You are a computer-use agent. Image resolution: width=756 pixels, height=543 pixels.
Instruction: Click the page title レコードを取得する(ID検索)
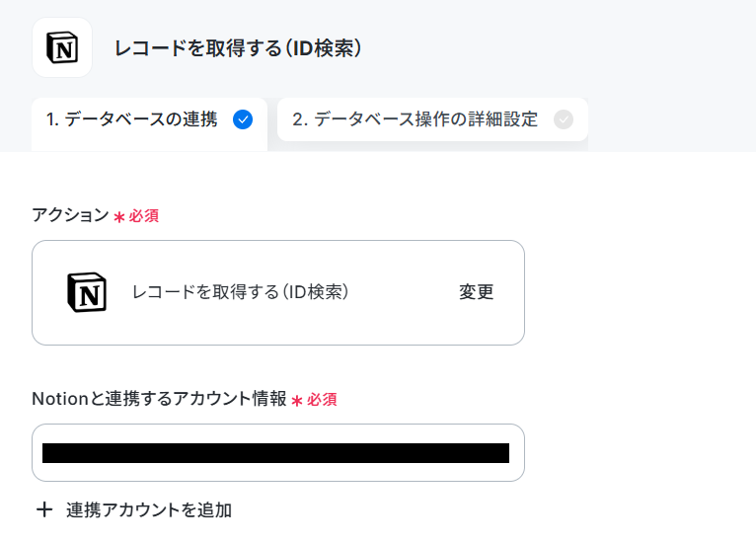238,48
